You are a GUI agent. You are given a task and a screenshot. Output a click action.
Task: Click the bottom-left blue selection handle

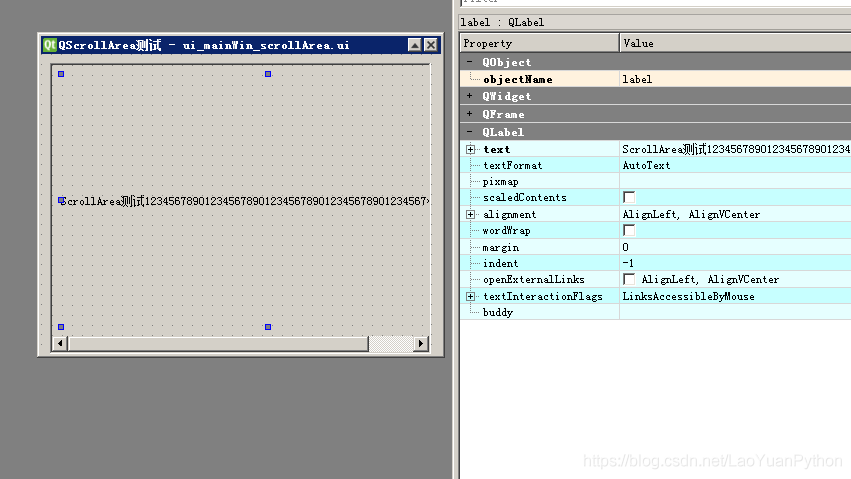61,327
